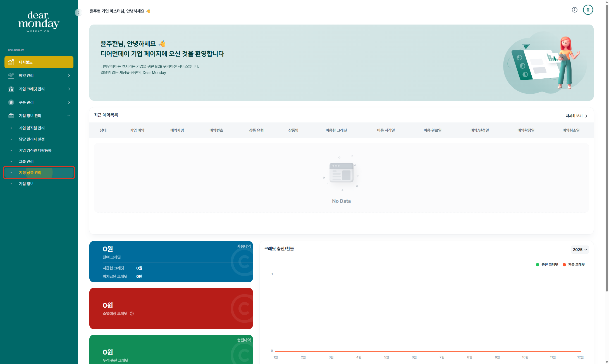Open the info icon in the header

tap(574, 10)
